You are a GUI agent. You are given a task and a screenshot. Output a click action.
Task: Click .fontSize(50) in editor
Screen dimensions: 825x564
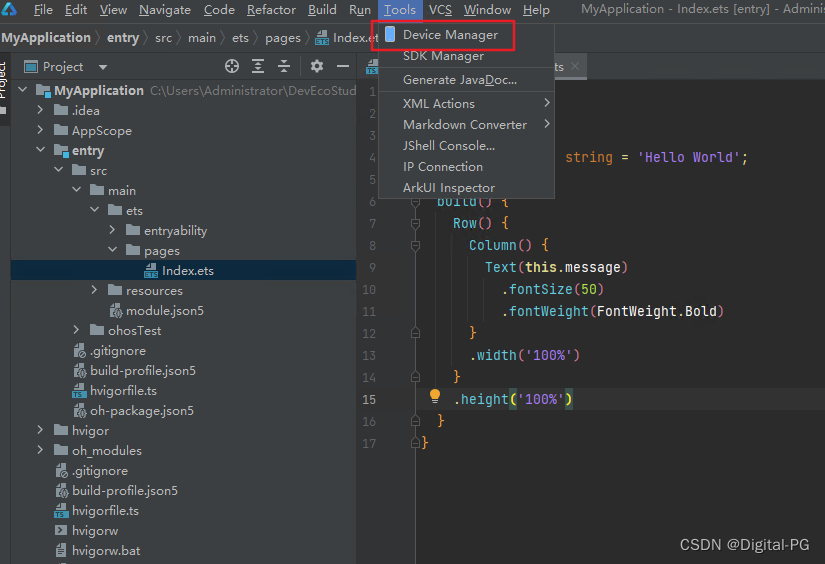[x=552, y=289]
